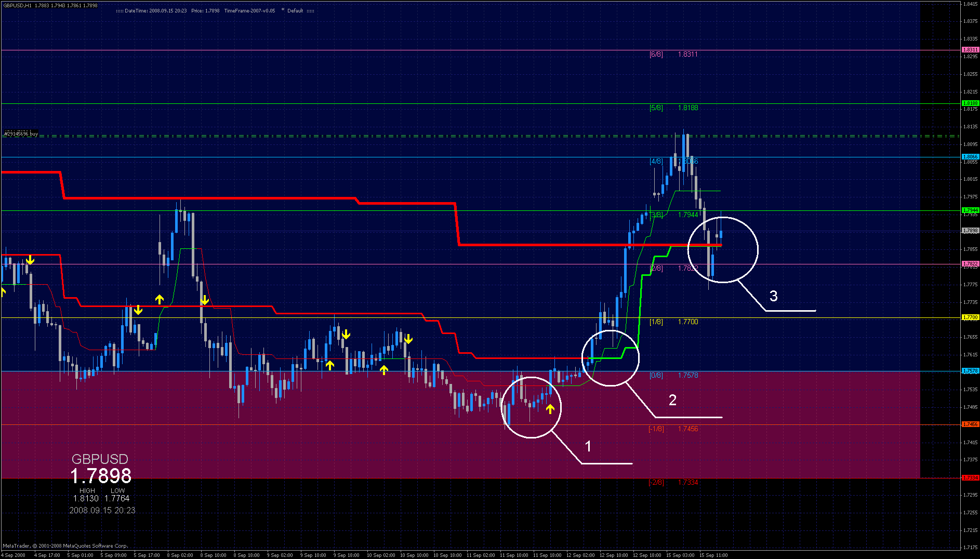Select the [0/8] 1.7578 level label
This screenshot has height=559, width=980.
tap(673, 376)
